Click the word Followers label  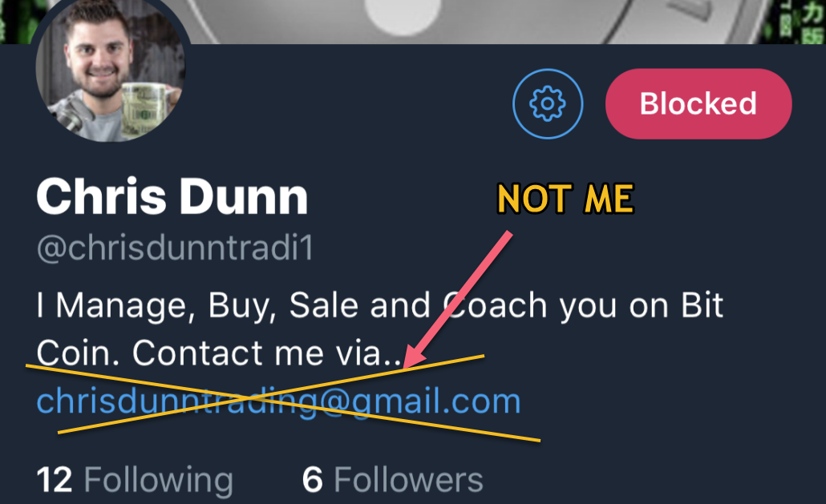[x=408, y=480]
